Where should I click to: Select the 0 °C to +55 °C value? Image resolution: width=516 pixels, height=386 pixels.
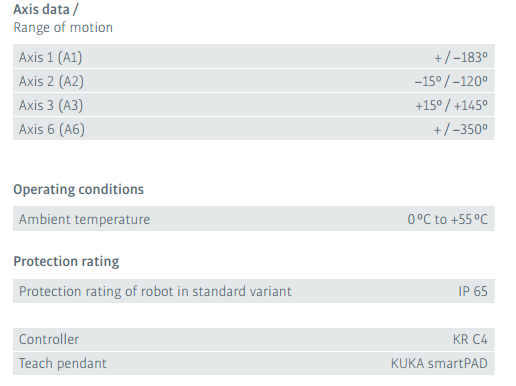coord(447,219)
